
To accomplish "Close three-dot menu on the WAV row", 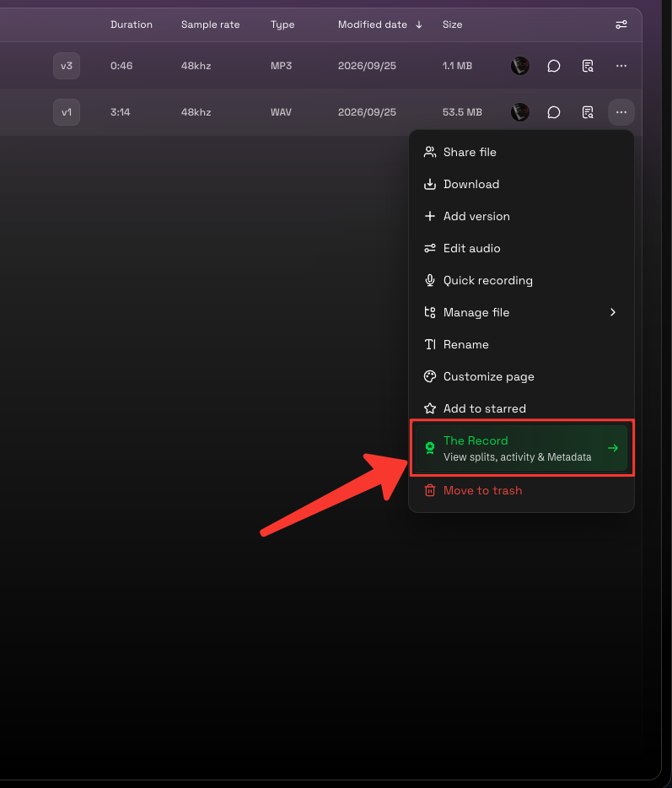I will pos(621,112).
